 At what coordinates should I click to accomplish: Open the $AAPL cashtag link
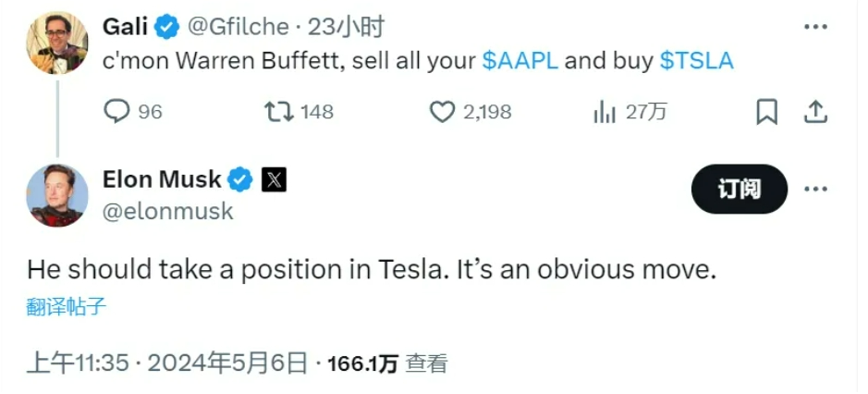click(x=520, y=61)
